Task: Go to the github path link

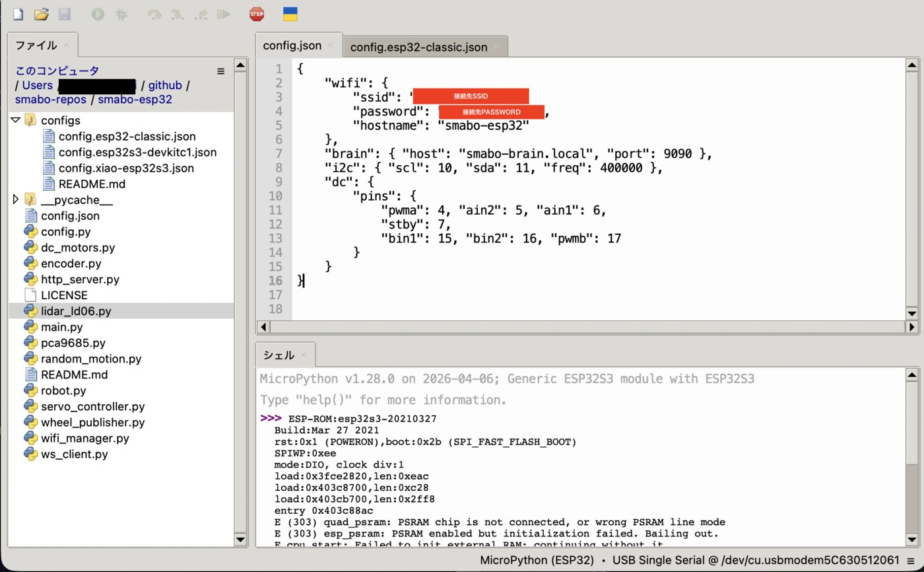Action: click(165, 85)
